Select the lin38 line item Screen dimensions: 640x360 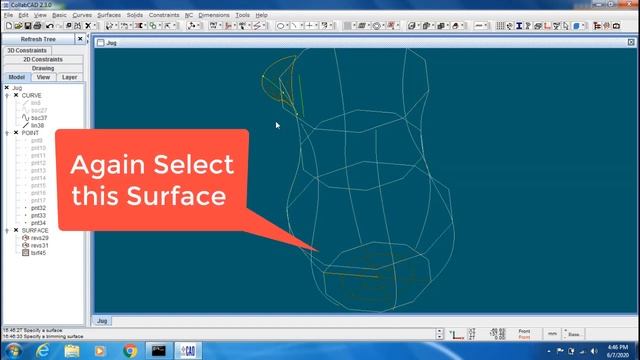(33, 125)
